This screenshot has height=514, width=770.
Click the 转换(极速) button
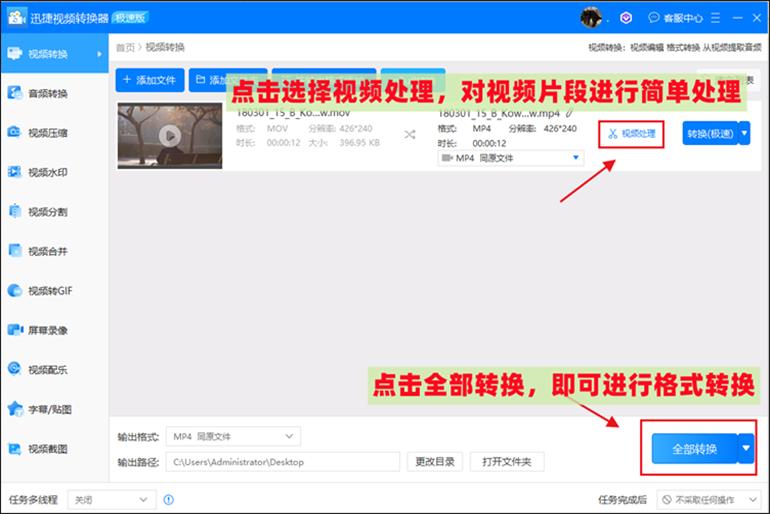(x=710, y=134)
